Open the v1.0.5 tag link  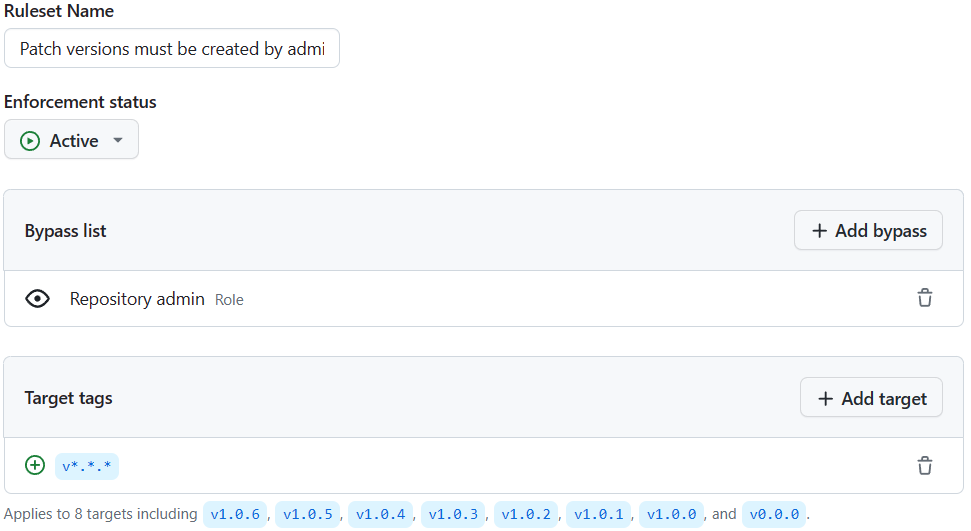point(307,514)
